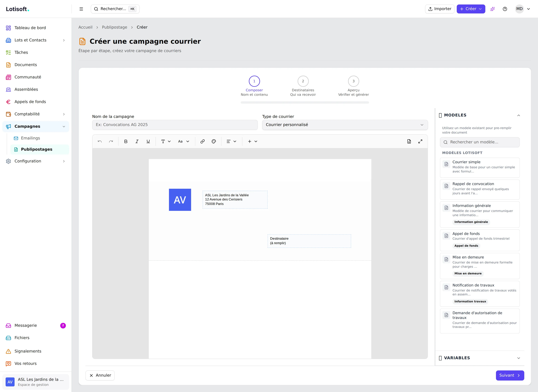Open the text alignment dropdown

[231, 141]
